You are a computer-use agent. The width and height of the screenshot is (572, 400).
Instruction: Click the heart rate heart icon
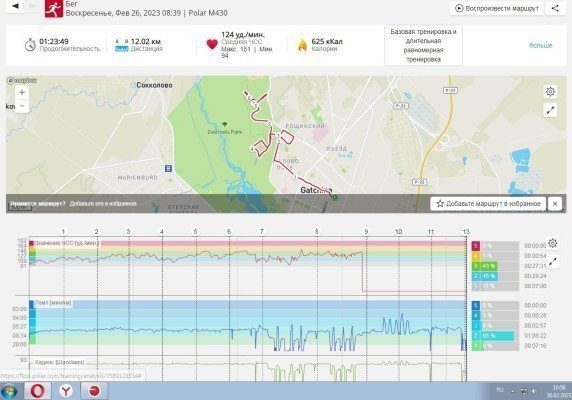point(212,44)
